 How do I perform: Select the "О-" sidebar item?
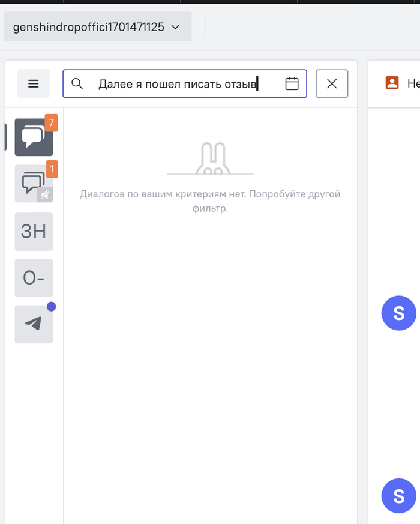[x=34, y=277]
